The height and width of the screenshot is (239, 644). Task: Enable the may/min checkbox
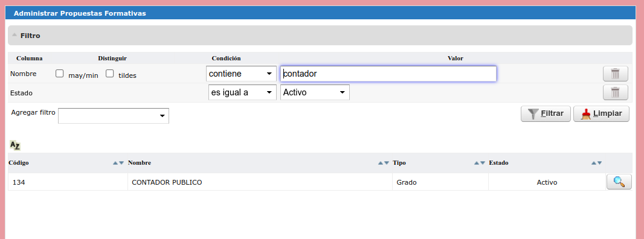coord(60,74)
